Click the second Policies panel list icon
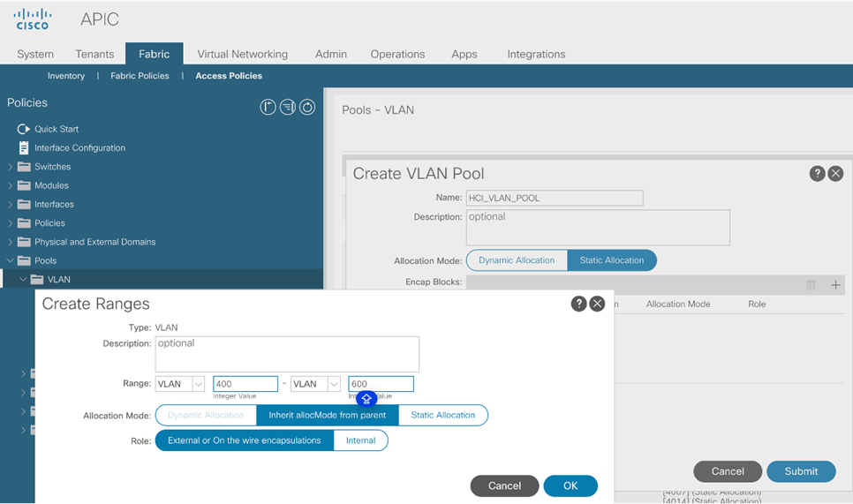Screen dimensions: 853x504 click(x=287, y=107)
